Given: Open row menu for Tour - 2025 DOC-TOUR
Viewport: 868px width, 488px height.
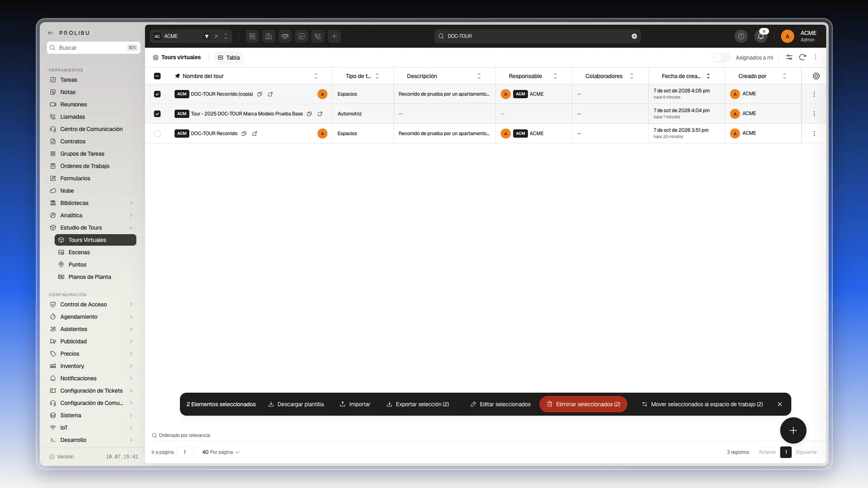Looking at the screenshot, I should 814,114.
